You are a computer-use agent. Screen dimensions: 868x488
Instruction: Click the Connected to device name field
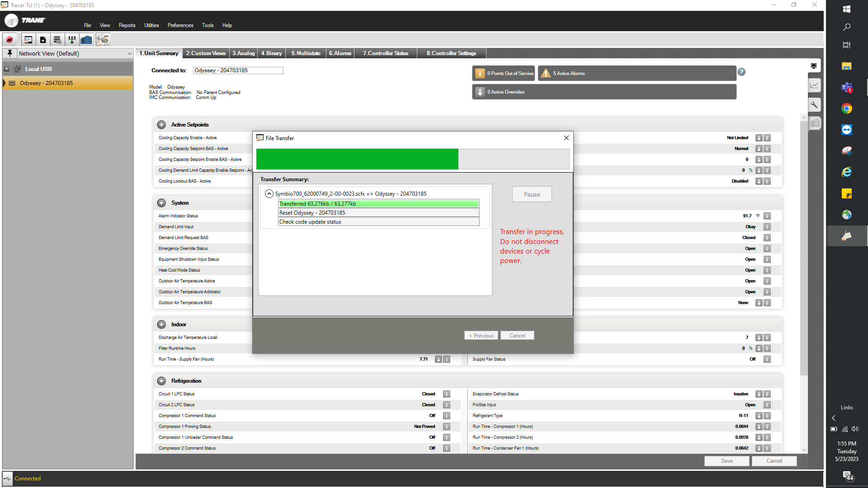click(x=238, y=70)
